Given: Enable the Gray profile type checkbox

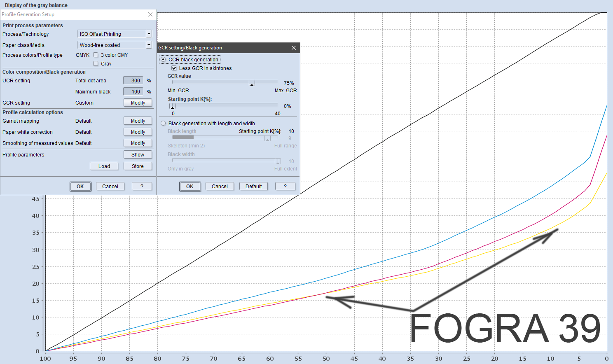Looking at the screenshot, I should click(x=96, y=63).
